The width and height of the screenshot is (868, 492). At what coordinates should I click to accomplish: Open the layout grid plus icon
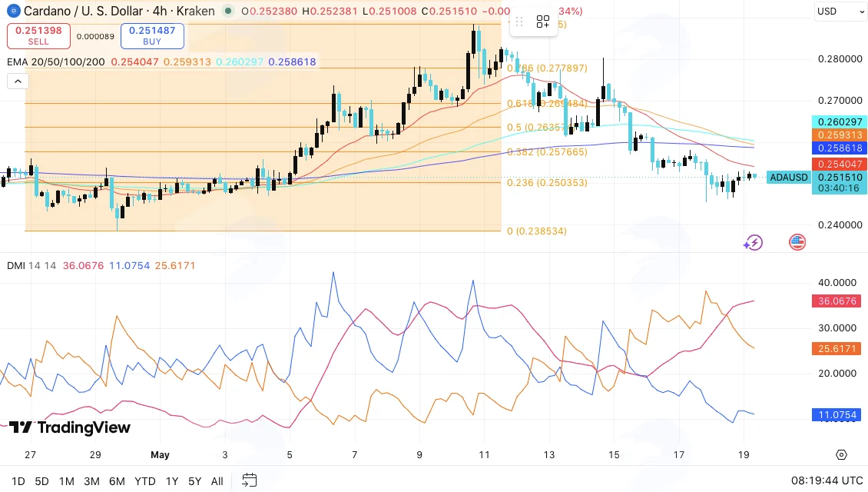(542, 22)
